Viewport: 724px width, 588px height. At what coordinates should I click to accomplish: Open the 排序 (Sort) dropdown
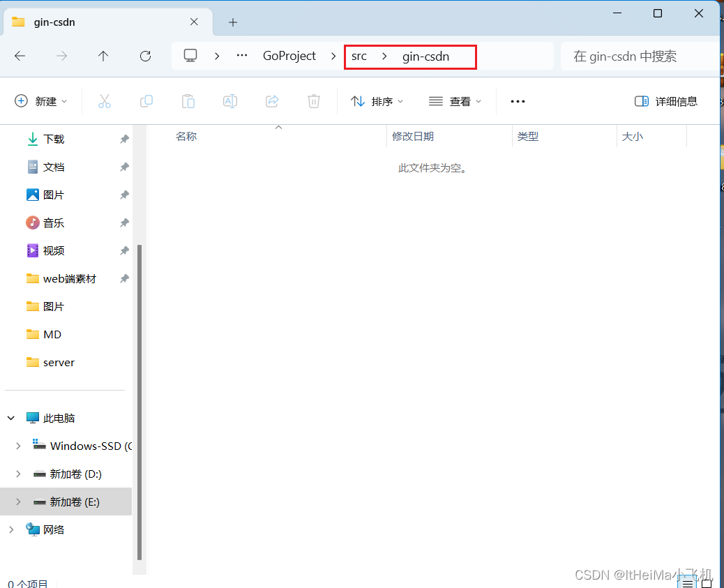click(377, 101)
